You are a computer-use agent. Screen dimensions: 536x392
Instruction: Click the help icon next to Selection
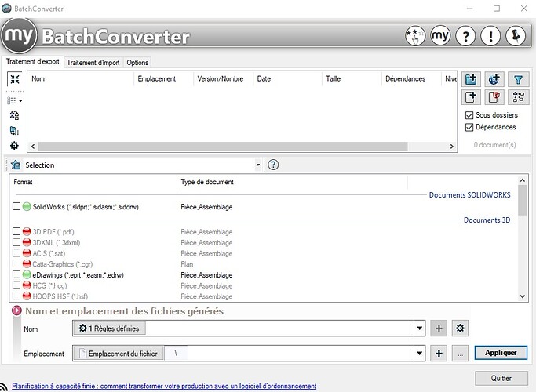pos(273,165)
